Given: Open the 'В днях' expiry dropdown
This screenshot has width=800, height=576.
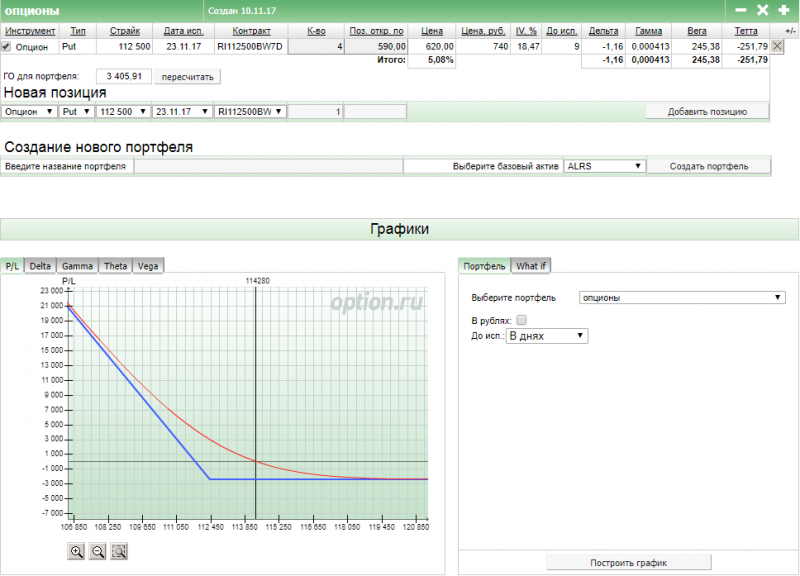Looking at the screenshot, I should click(547, 336).
